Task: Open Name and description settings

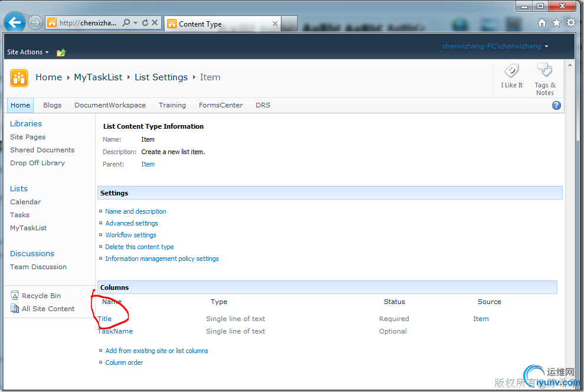Action: tap(136, 211)
